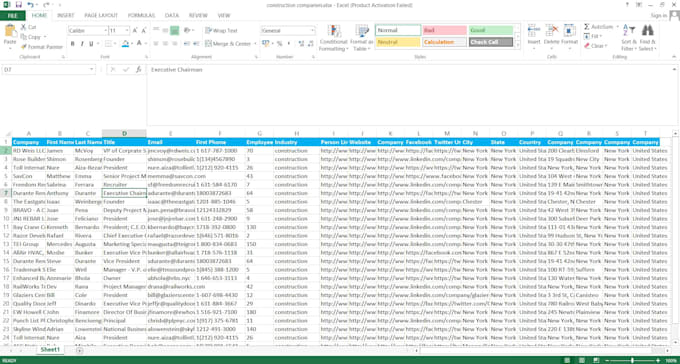Open Format as Table menu
The height and width of the screenshot is (364, 680).
362,38
